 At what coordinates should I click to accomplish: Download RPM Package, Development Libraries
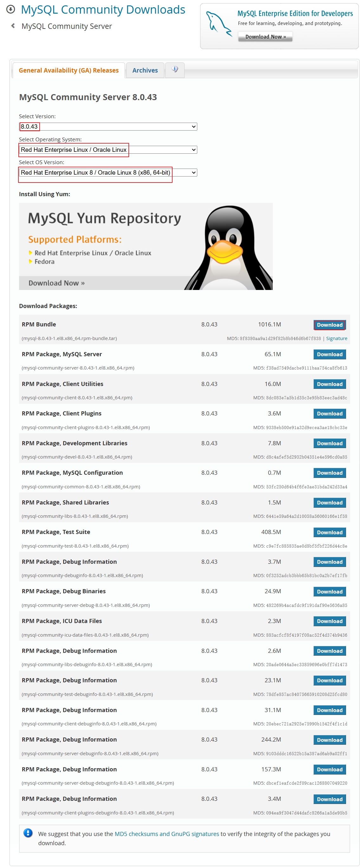tap(330, 443)
